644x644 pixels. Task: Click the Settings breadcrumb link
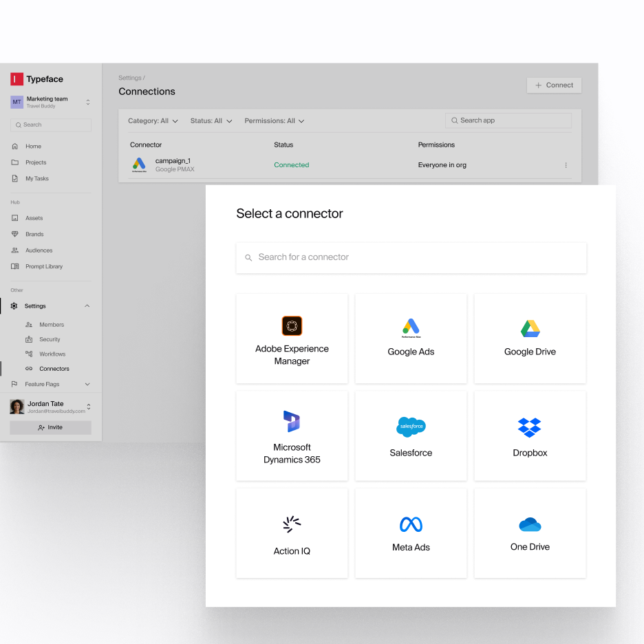pyautogui.click(x=130, y=78)
